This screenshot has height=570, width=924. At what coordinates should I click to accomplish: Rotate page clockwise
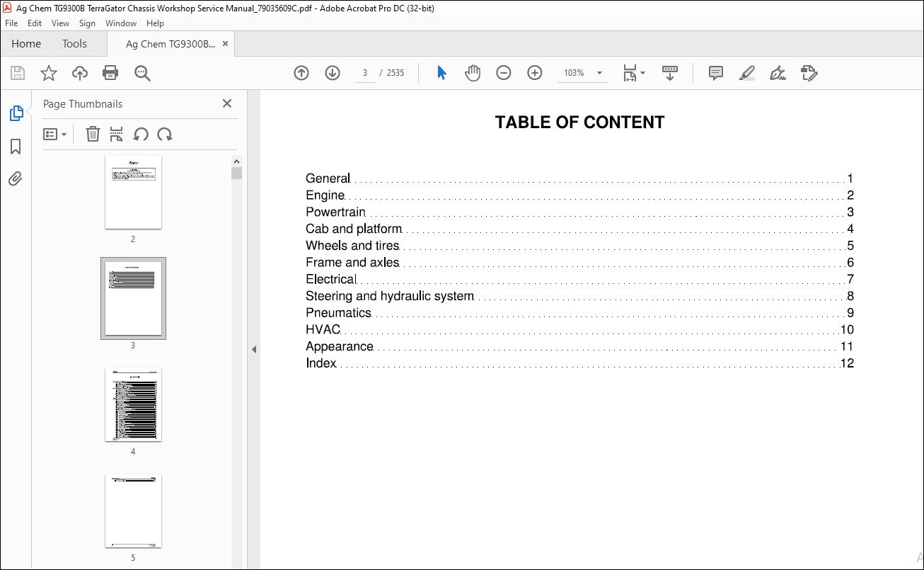(x=165, y=134)
